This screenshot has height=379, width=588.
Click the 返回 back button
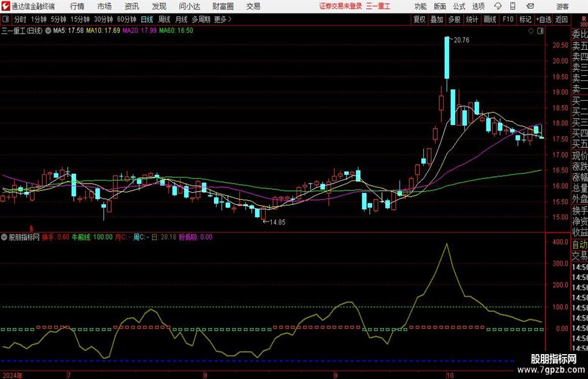pos(561,19)
